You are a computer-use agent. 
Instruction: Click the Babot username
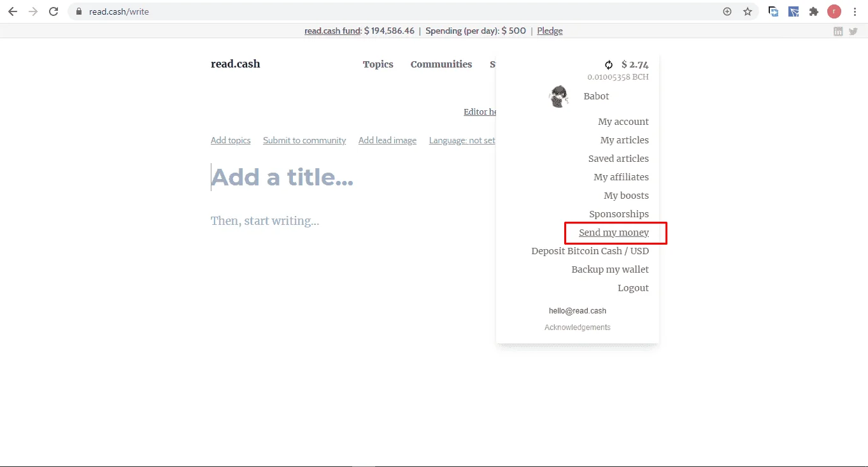click(x=596, y=96)
